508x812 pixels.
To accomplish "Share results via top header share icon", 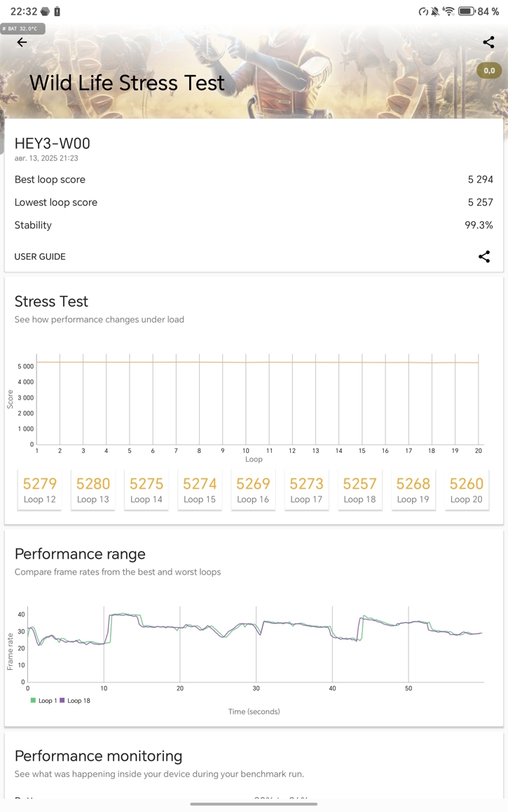I will (488, 43).
